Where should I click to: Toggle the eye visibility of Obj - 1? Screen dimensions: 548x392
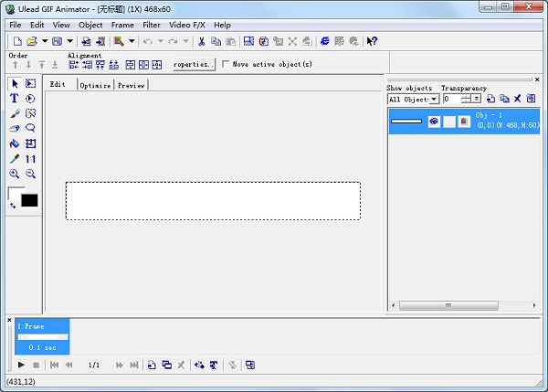click(434, 122)
